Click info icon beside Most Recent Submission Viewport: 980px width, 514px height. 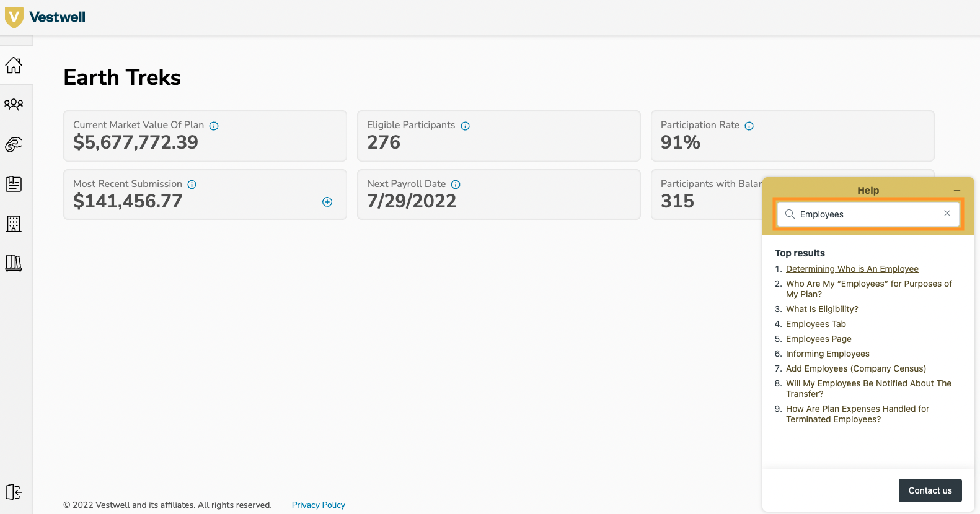pos(192,185)
